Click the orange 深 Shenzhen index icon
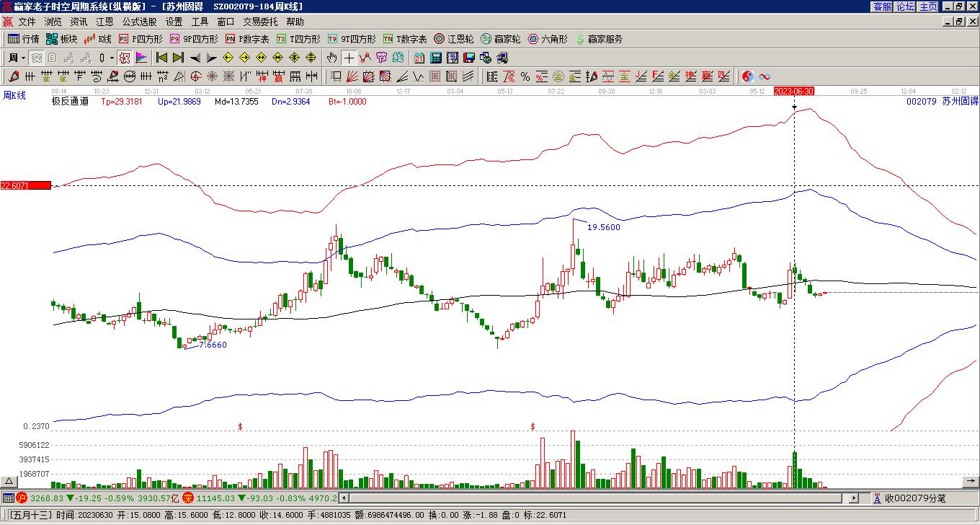980x525 pixels. [x=187, y=498]
